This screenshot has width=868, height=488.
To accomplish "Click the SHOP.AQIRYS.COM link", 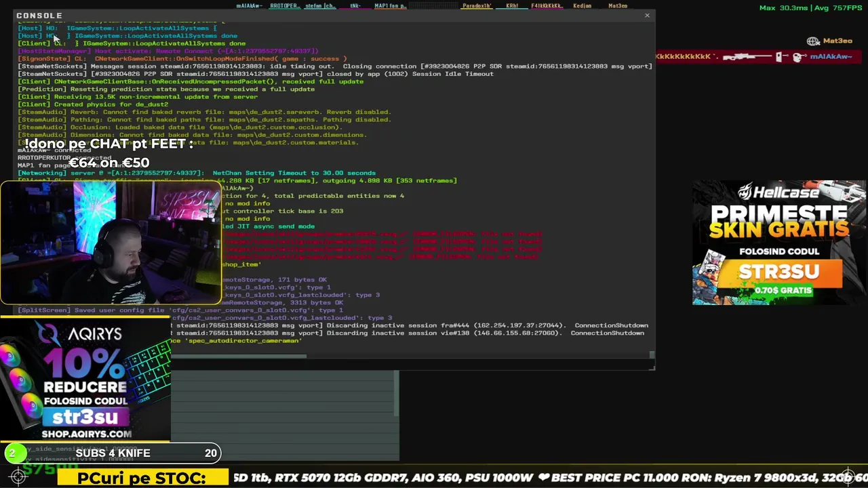I will tap(86, 434).
